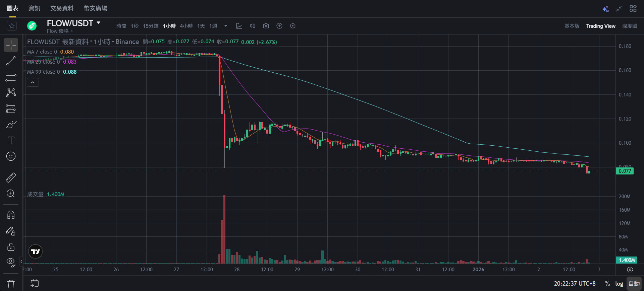This screenshot has width=644, height=291.
Task: Toggle logarithmic scale with log button
Action: click(619, 284)
